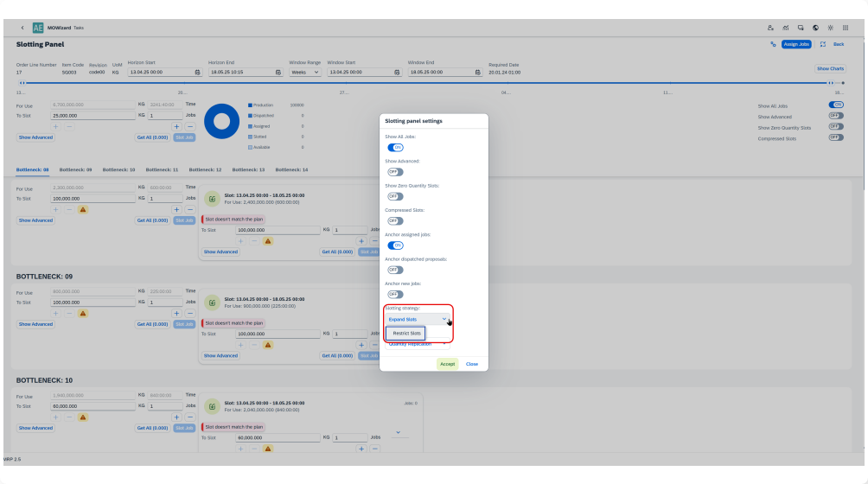Click Bottleneck 09 slot card round icon

[212, 302]
